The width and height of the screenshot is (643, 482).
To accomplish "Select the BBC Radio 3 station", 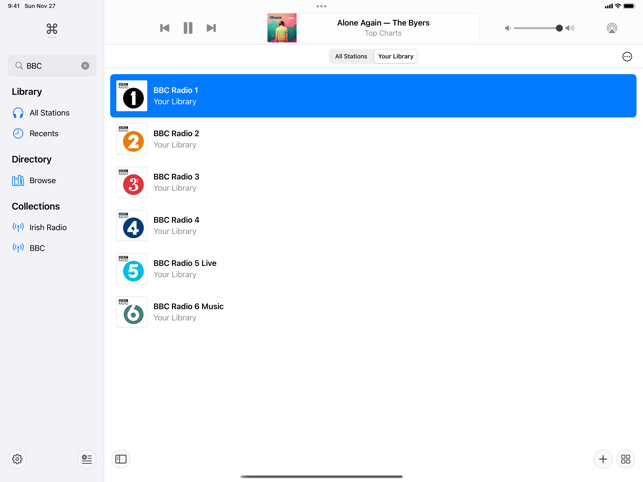I will tap(373, 182).
